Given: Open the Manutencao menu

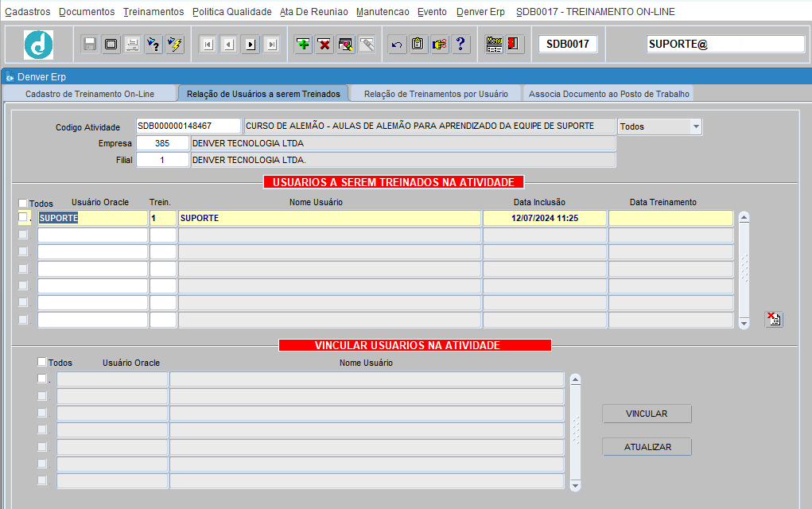Looking at the screenshot, I should [383, 11].
